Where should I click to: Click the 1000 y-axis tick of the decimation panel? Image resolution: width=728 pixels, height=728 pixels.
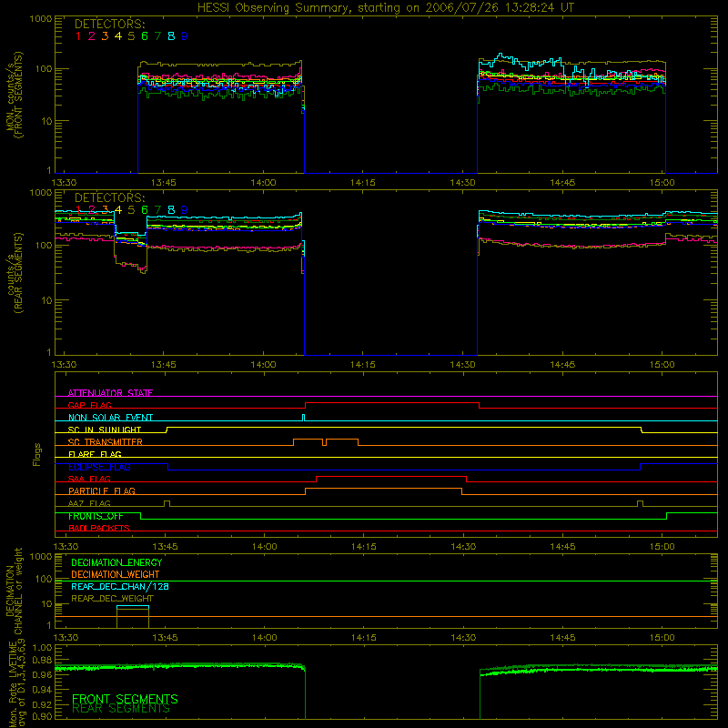pyautogui.click(x=41, y=557)
